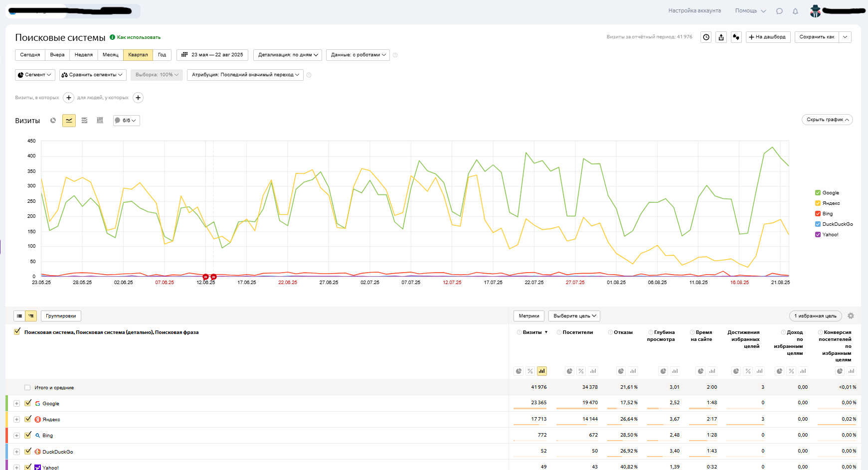
Task: Show pie chart for Время на сайте column
Action: (x=700, y=371)
